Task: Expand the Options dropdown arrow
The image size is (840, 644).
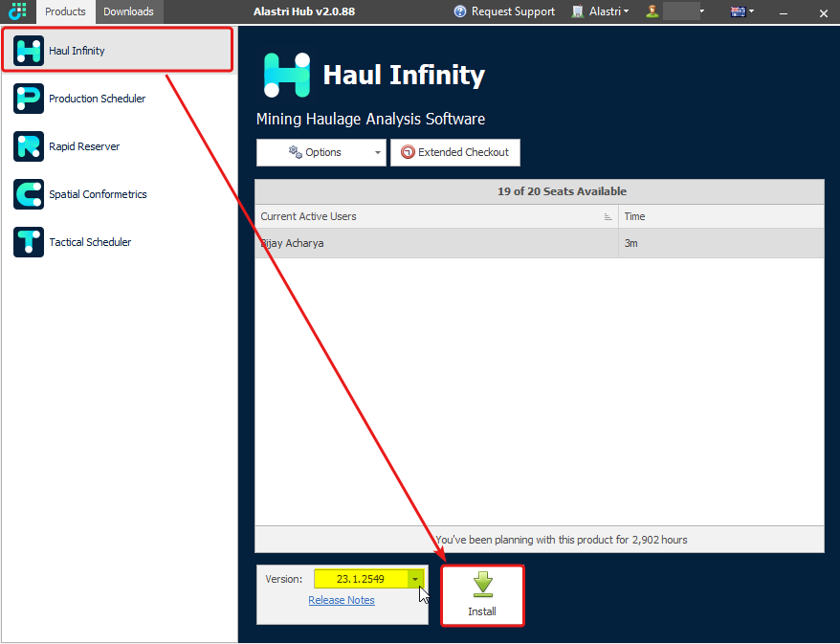Action: click(x=378, y=153)
